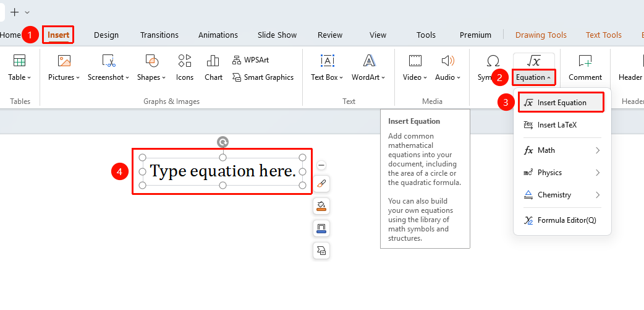The image size is (644, 310).
Task: Click the Audio speaker icon
Action: (447, 61)
